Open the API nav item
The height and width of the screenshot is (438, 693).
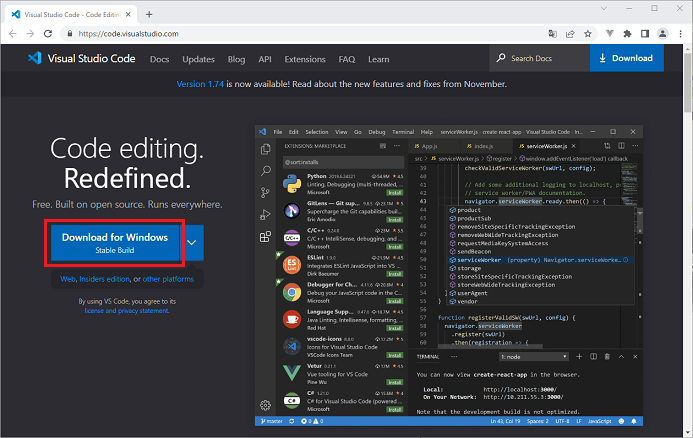(265, 59)
